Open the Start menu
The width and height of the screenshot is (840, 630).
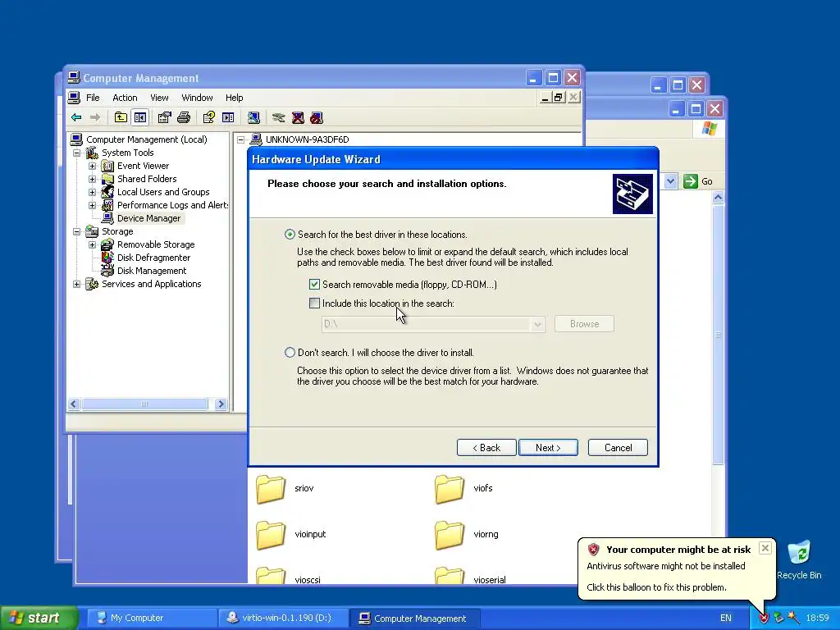click(x=39, y=619)
